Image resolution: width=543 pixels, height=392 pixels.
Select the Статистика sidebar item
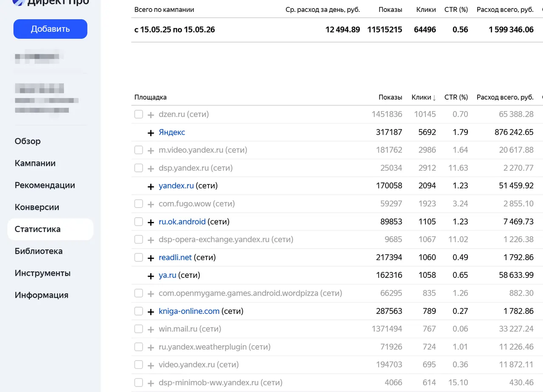tap(50, 230)
